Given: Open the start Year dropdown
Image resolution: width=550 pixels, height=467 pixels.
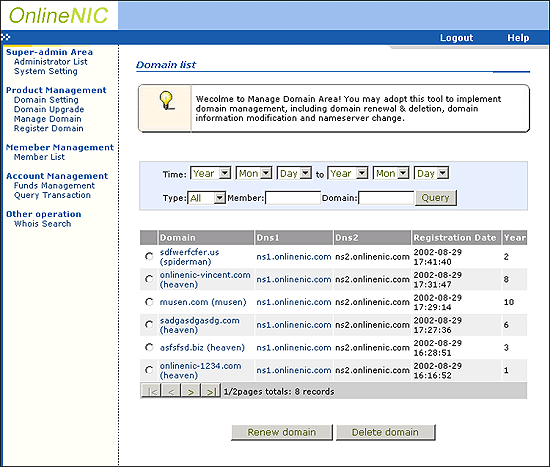Looking at the screenshot, I should click(x=210, y=173).
